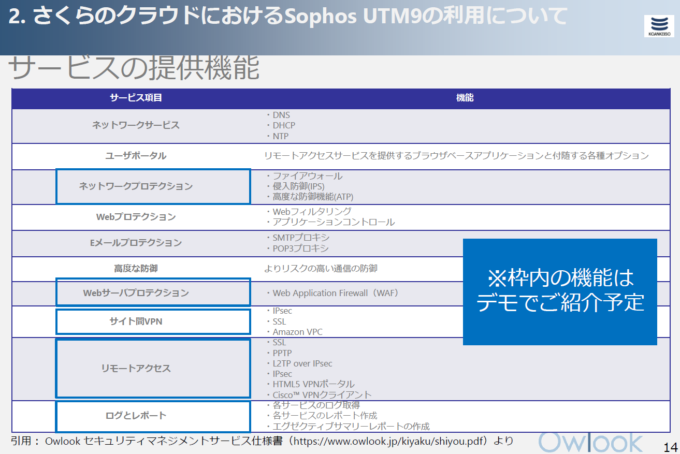The width and height of the screenshot is (680, 454).
Task: Click the Cisco VPNクライアント entry
Action: (322, 395)
